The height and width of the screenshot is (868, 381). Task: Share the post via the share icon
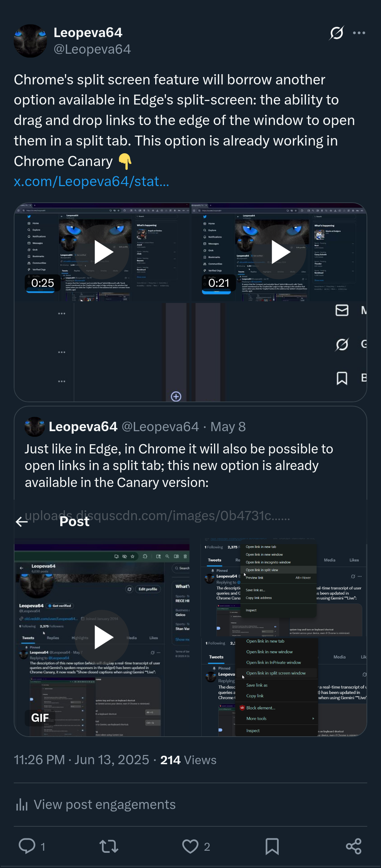point(353,846)
